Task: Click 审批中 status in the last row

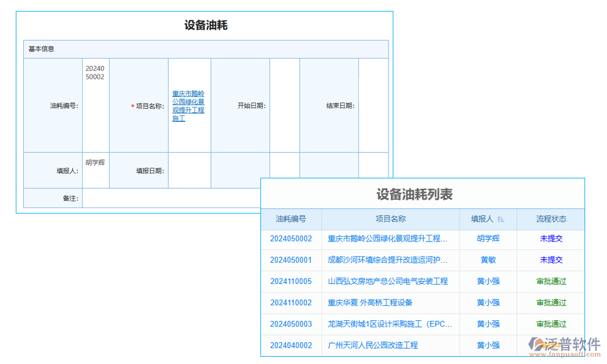Action: (x=551, y=345)
